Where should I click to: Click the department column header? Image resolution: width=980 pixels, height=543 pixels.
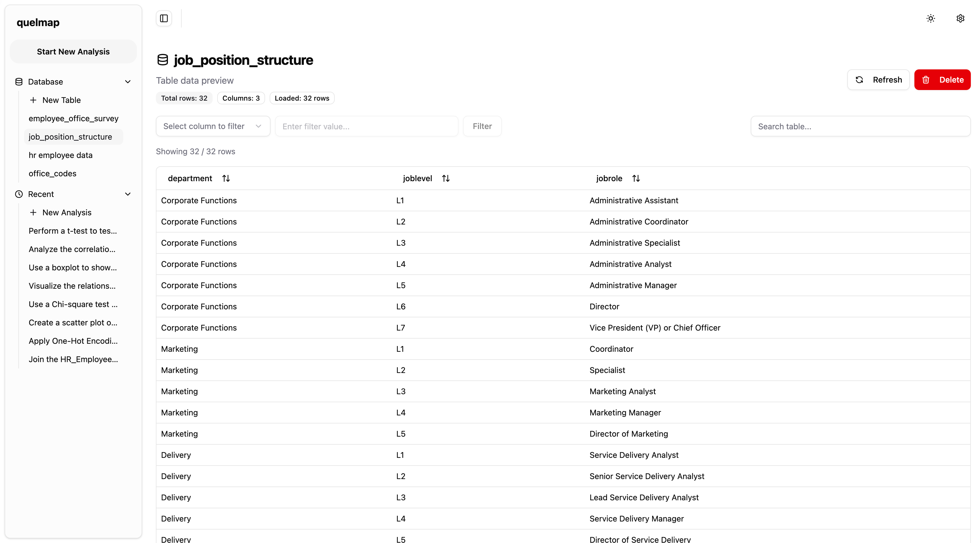pos(190,178)
